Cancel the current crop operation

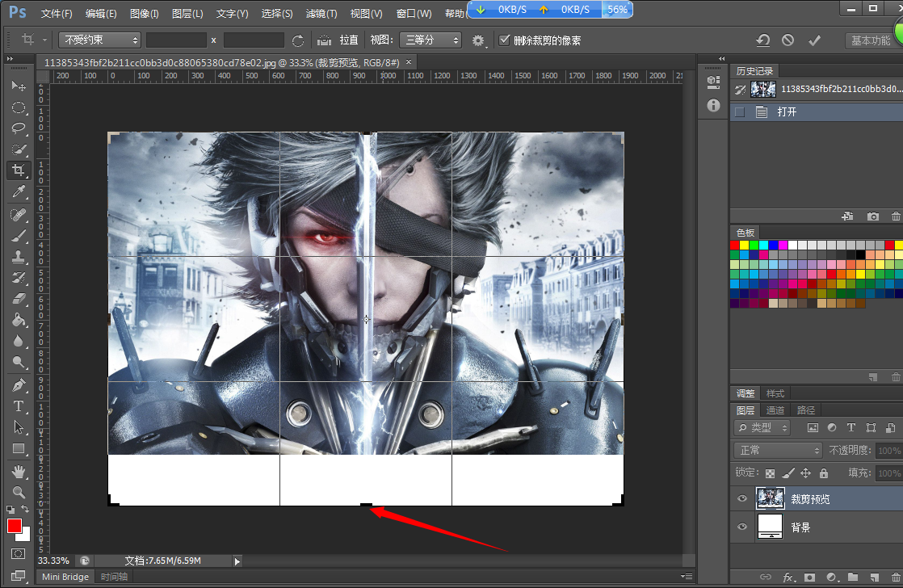tap(787, 40)
